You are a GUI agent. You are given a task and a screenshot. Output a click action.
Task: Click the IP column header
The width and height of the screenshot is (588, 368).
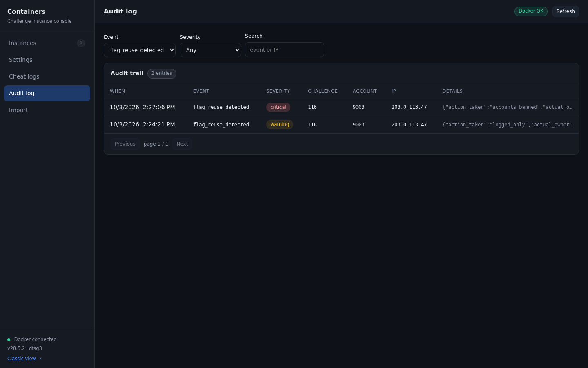(394, 91)
